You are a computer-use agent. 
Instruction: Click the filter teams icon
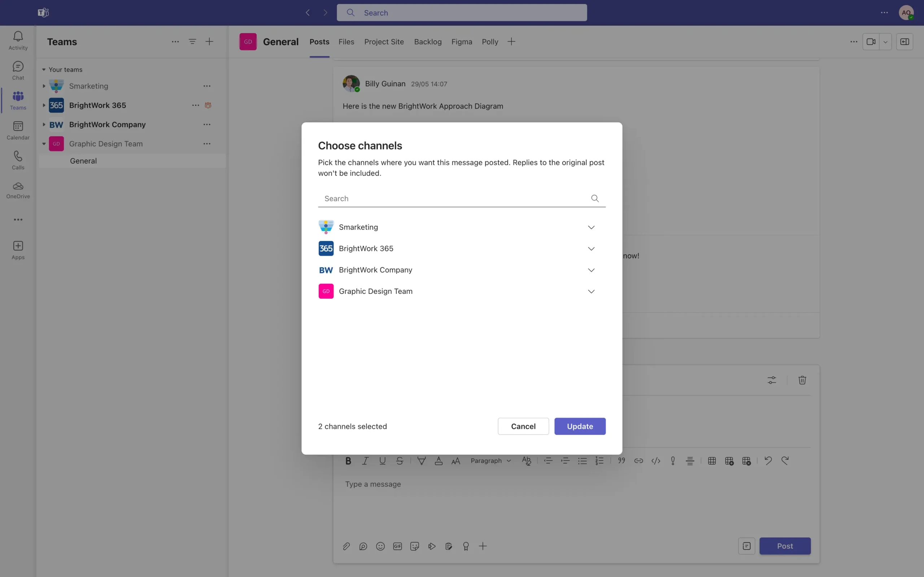coord(192,41)
